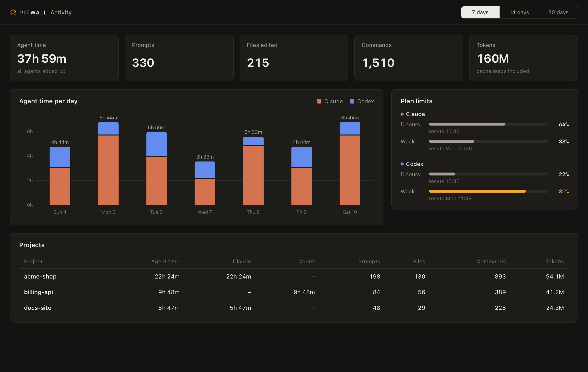Click the 'Agent time per day' title
The height and width of the screenshot is (372, 588).
(x=48, y=101)
